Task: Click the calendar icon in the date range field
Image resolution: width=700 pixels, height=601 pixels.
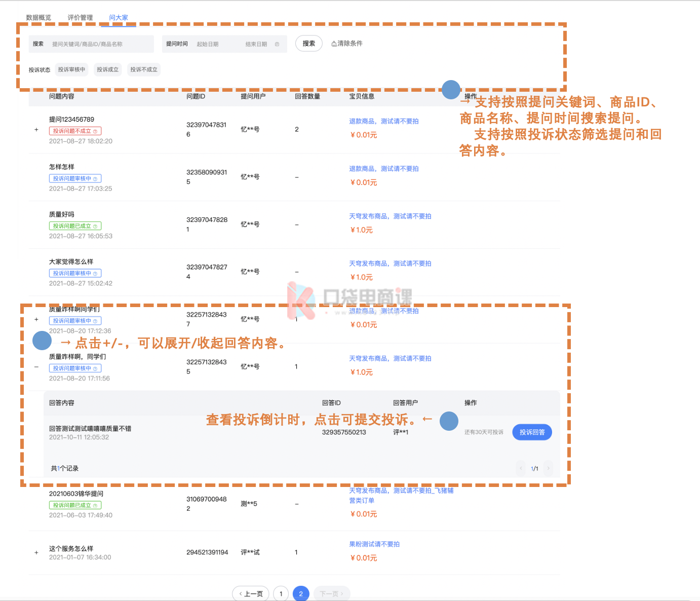Action: click(x=277, y=44)
